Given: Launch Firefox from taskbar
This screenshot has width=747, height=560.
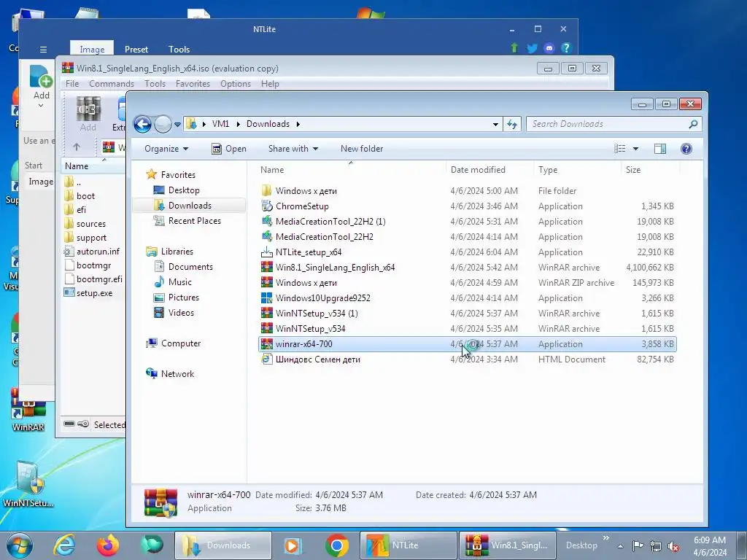Looking at the screenshot, I should click(x=108, y=545).
